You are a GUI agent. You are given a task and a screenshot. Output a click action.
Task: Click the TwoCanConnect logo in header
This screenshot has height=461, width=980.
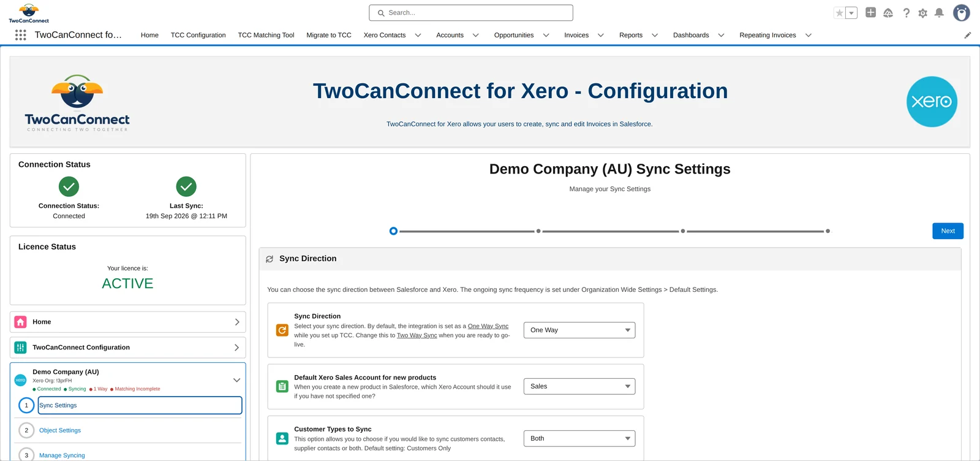[29, 13]
